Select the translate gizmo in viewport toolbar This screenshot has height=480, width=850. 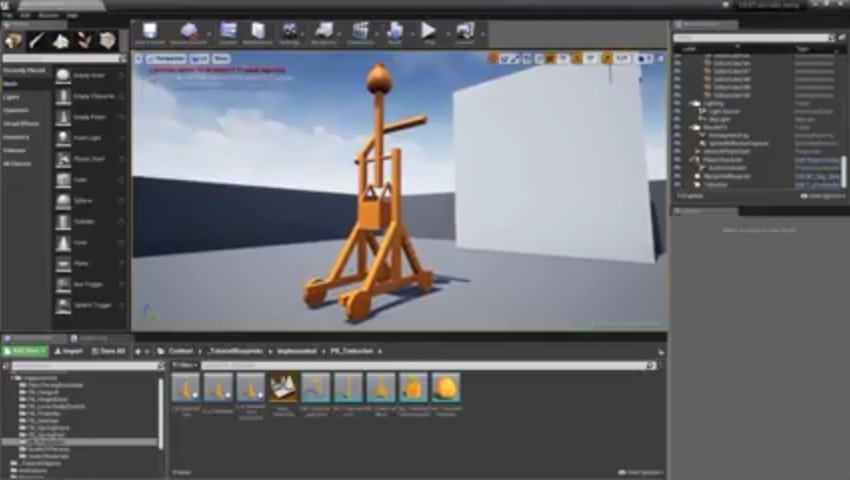point(493,59)
